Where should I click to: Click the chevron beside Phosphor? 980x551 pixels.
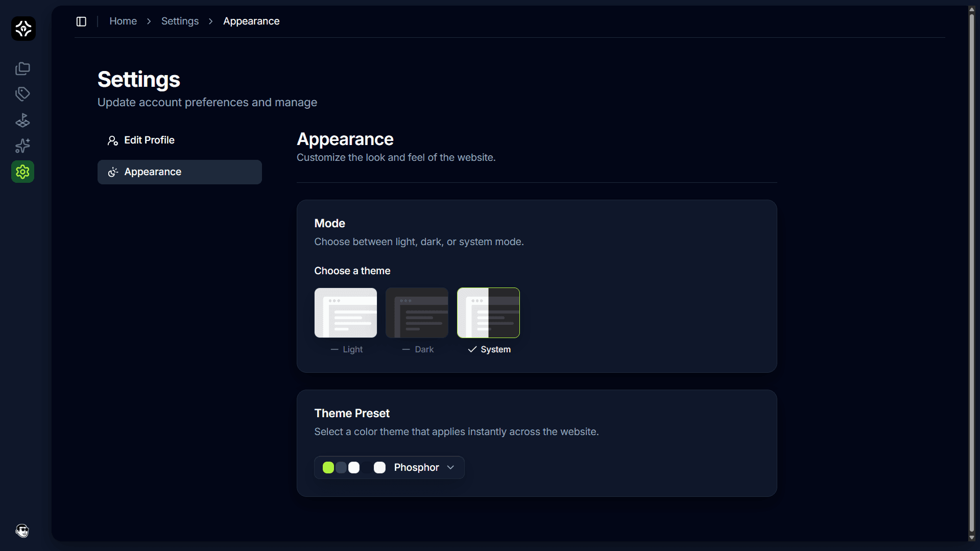coord(450,468)
